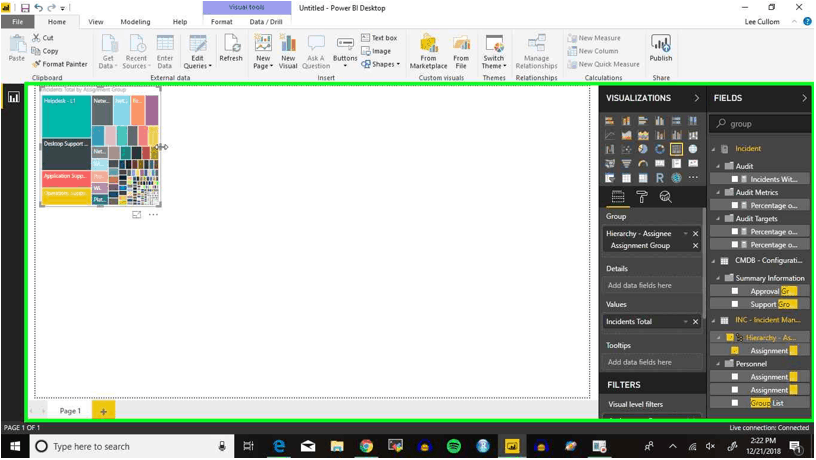Collapse the Summary Information folder

pos(718,278)
